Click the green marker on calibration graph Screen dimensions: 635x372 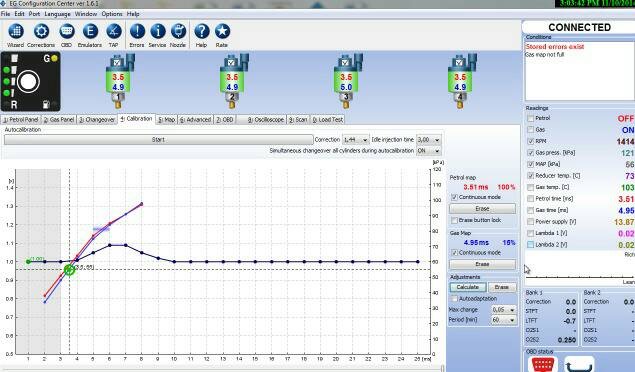click(70, 270)
